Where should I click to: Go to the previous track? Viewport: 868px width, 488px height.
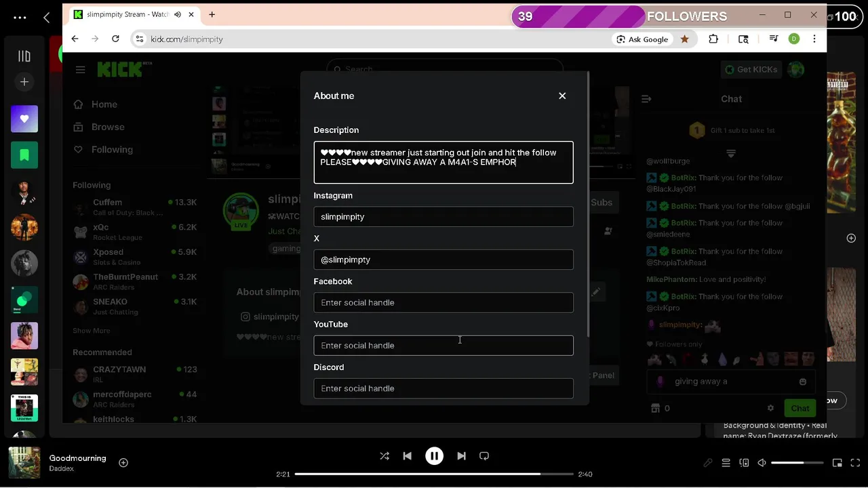(407, 456)
